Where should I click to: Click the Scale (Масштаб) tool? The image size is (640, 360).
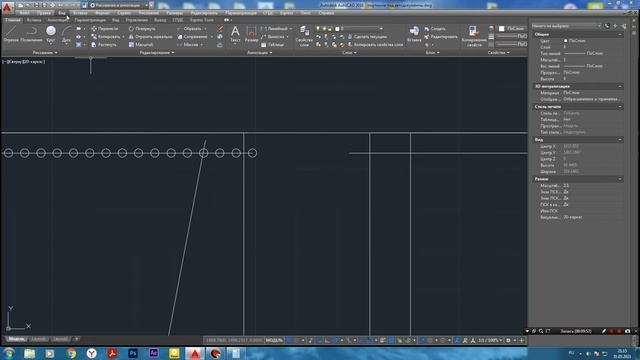coord(141,44)
